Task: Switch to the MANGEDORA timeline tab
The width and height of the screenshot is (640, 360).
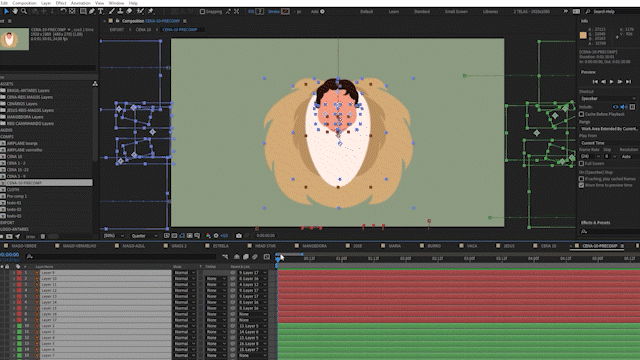Action: click(x=315, y=246)
